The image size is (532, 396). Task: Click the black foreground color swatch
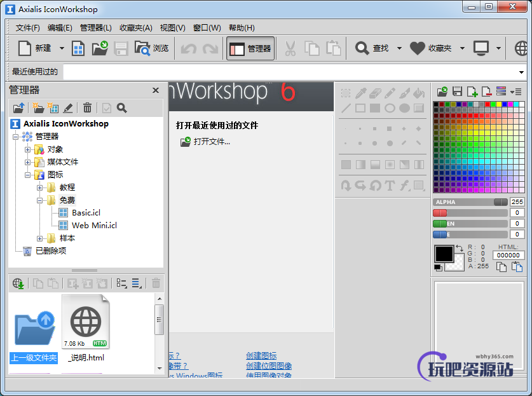444,254
